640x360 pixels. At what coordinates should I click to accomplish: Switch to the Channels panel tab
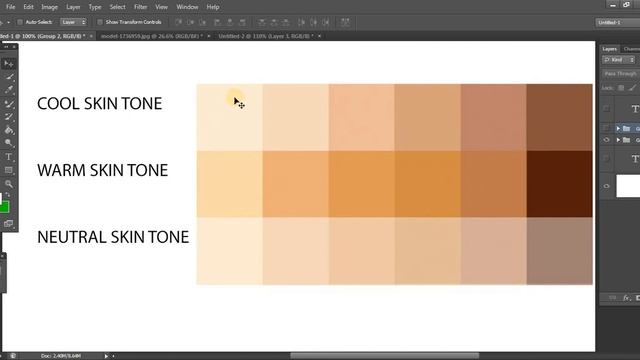pyautogui.click(x=631, y=49)
